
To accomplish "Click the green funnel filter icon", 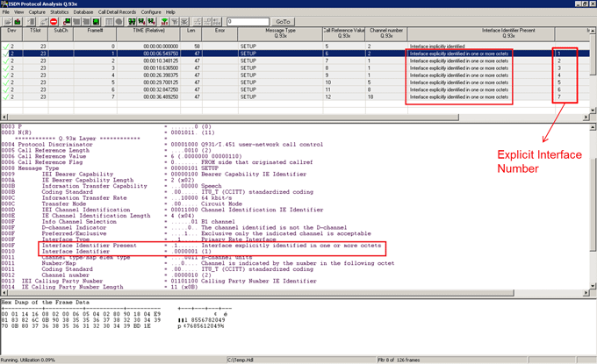I will (164, 22).
